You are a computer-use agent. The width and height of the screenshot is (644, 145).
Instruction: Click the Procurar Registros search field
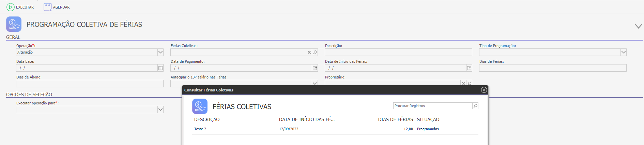click(433, 106)
